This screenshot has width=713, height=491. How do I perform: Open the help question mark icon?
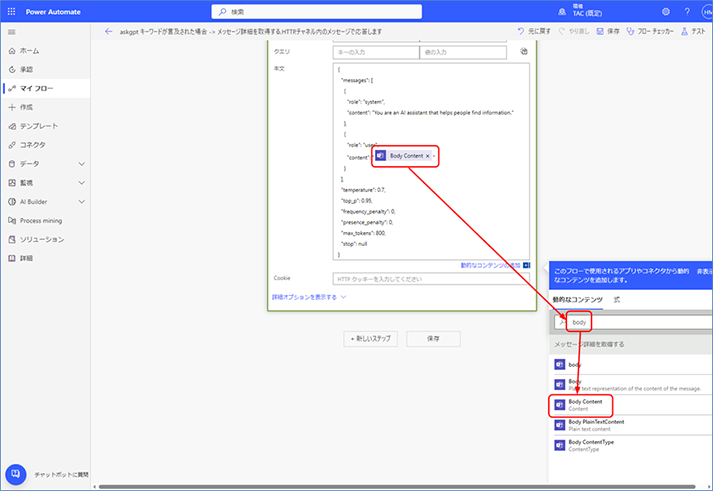click(x=687, y=12)
